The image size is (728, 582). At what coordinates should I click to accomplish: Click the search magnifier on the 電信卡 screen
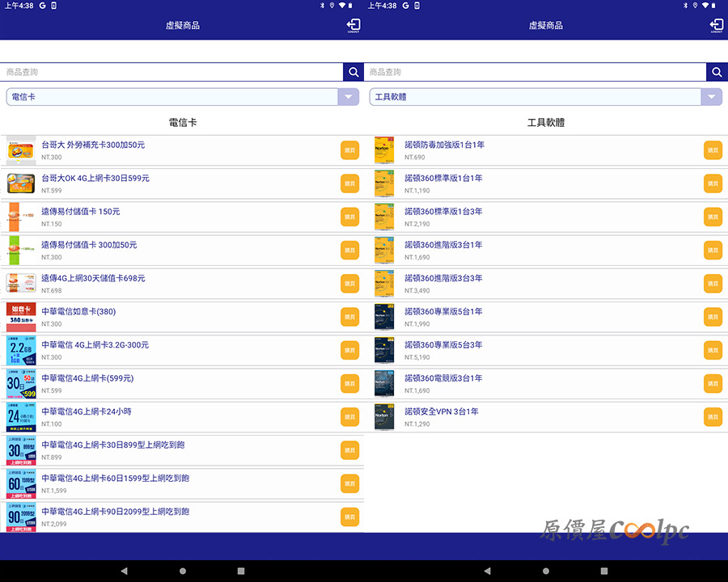pyautogui.click(x=353, y=72)
